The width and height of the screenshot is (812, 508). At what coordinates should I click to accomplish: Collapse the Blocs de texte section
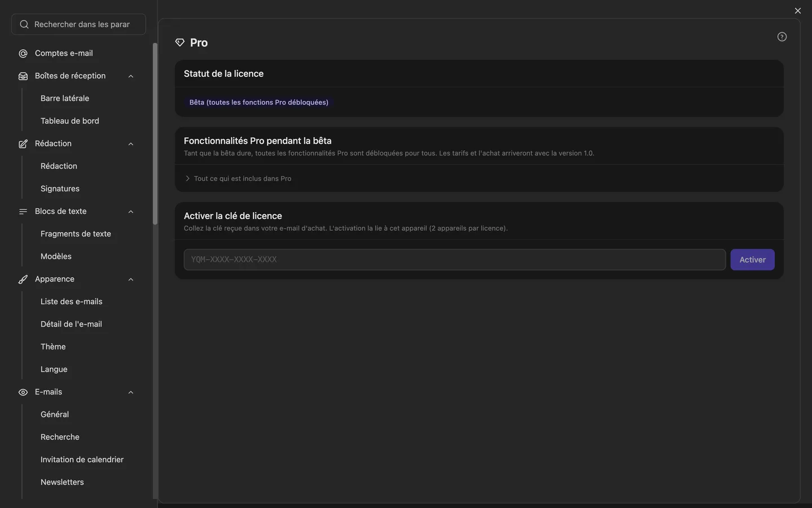[131, 212]
